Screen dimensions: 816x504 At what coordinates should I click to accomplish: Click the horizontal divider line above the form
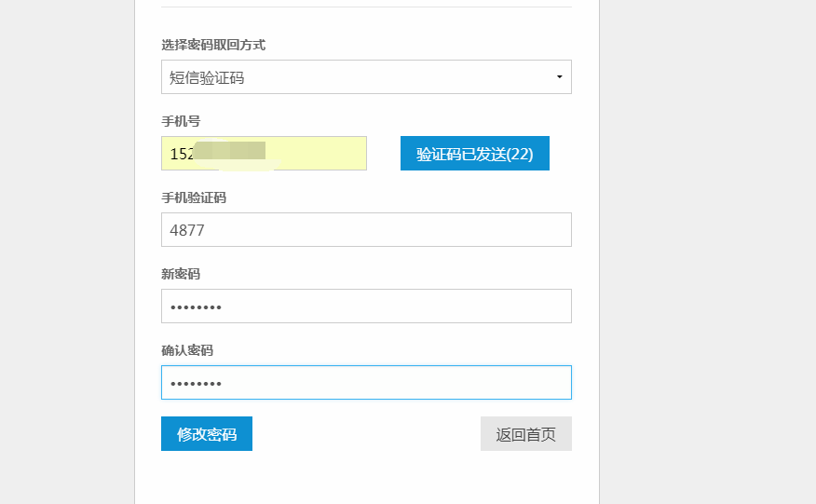365,7
